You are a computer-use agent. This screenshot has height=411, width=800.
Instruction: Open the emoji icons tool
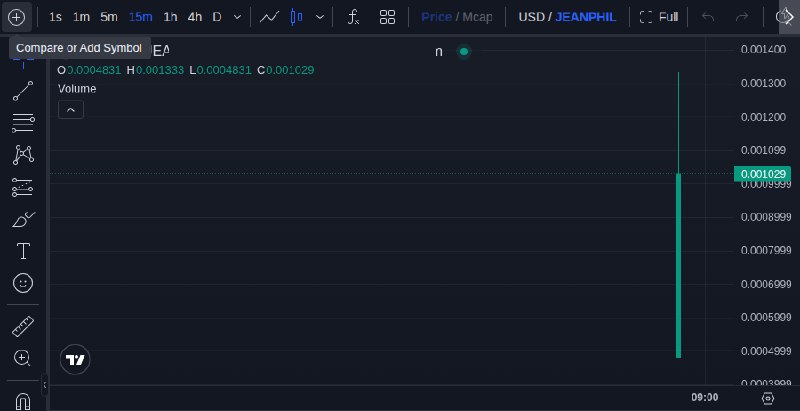pos(23,283)
